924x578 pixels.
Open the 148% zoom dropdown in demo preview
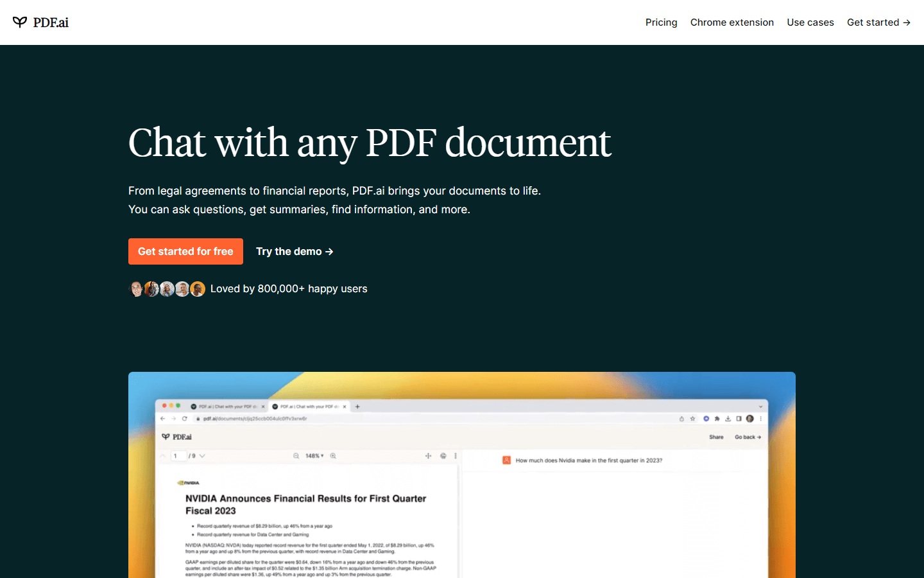314,456
